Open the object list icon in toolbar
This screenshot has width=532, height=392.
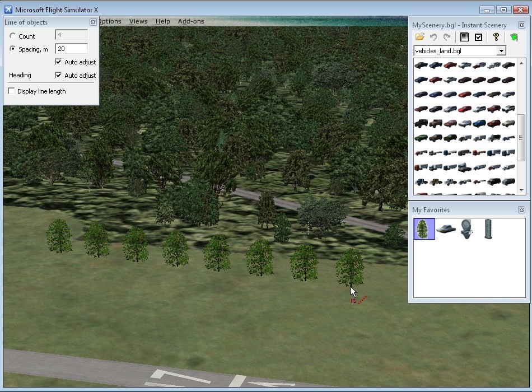[x=464, y=38]
